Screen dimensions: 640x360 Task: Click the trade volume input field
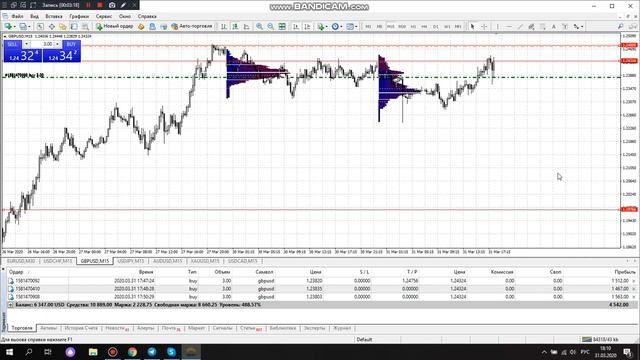[x=42, y=44]
